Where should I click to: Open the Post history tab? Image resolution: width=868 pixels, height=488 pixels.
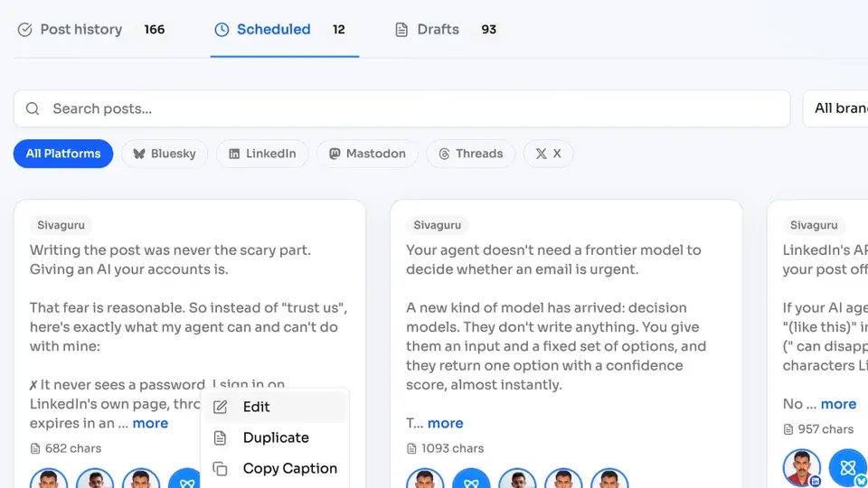click(x=91, y=29)
